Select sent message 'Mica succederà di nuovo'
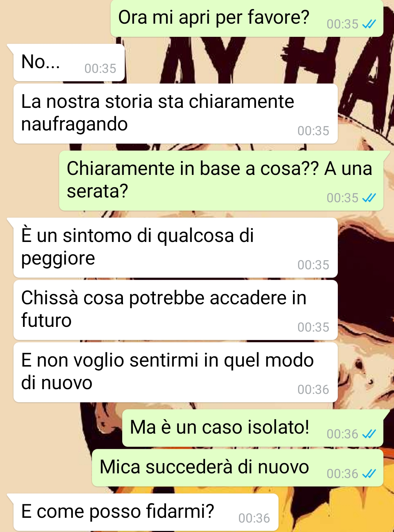This screenshot has height=532, width=394. coord(237,468)
